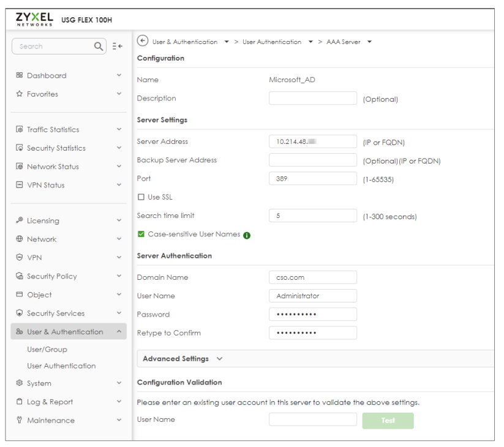The image size is (504, 447).
Task: Open the User Authentication submenu item
Action: (61, 366)
